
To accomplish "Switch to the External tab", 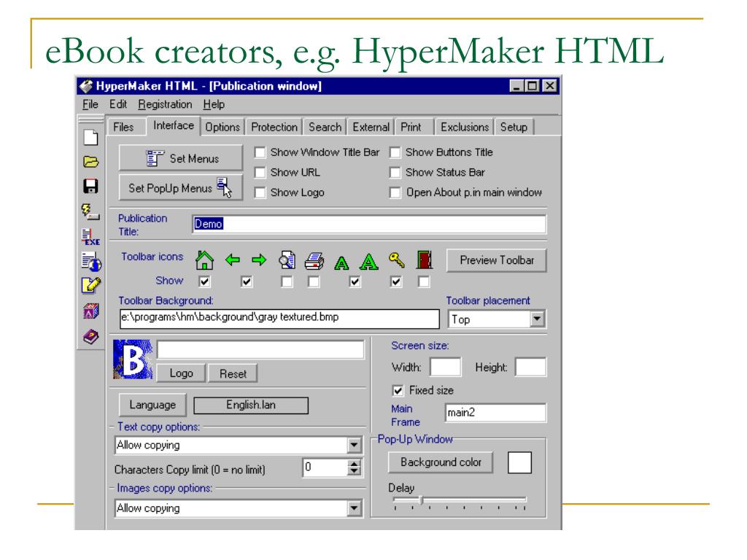I will coord(371,127).
